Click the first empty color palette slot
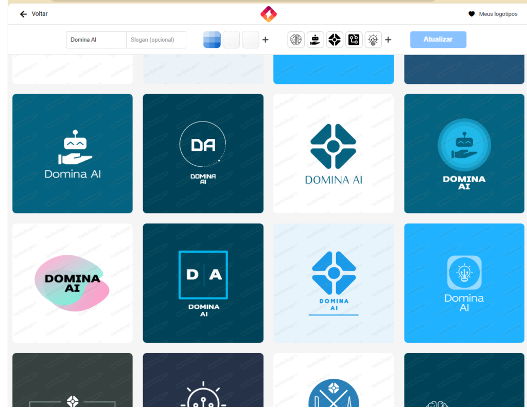This screenshot has width=527, height=420. 231,40
